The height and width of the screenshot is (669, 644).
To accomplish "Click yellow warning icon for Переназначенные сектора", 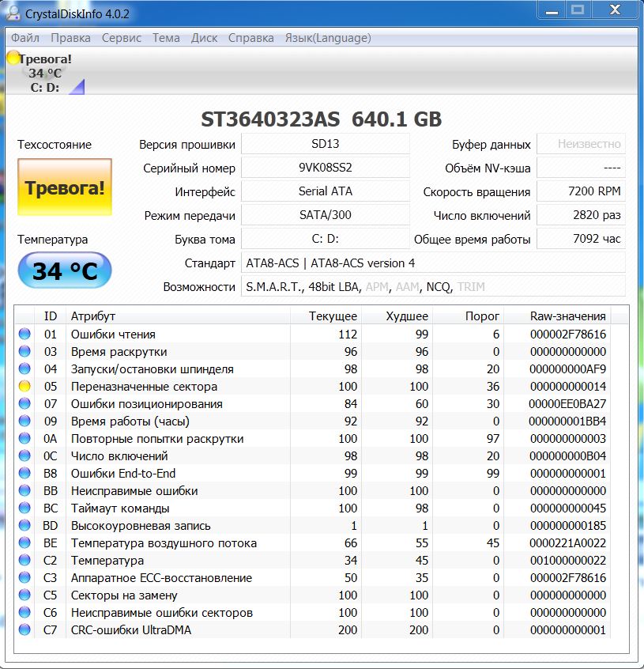I will pos(24,386).
